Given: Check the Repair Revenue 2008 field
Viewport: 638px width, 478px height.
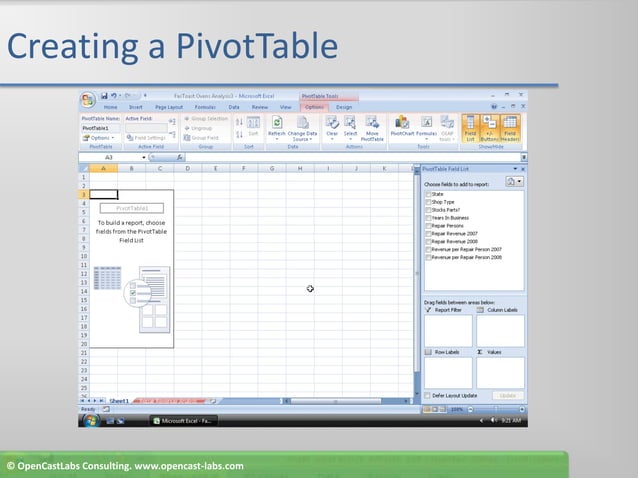Looking at the screenshot, I should (428, 242).
